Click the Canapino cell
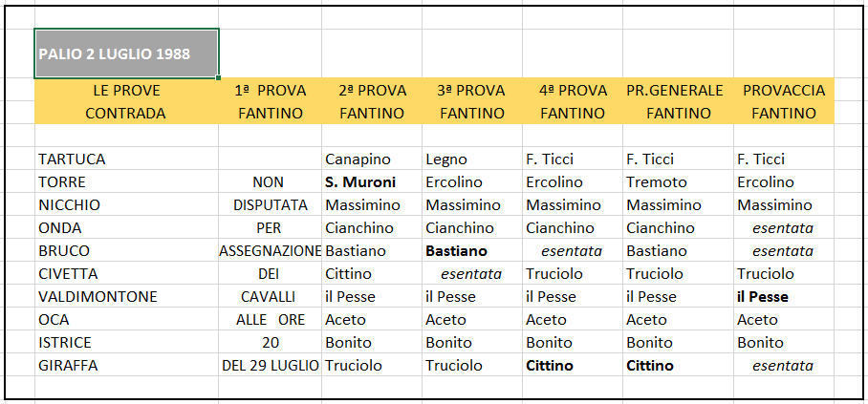This screenshot has width=868, height=404. (372, 159)
